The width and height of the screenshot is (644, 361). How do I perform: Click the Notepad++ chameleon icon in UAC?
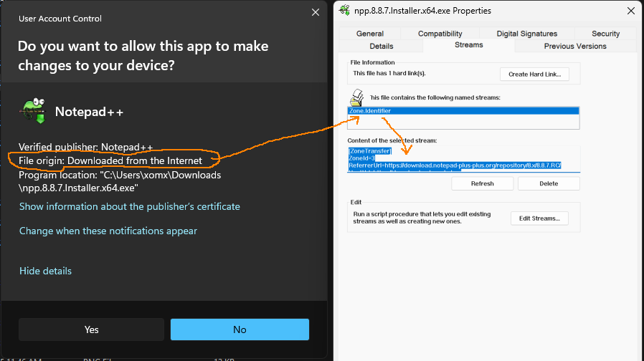point(32,112)
